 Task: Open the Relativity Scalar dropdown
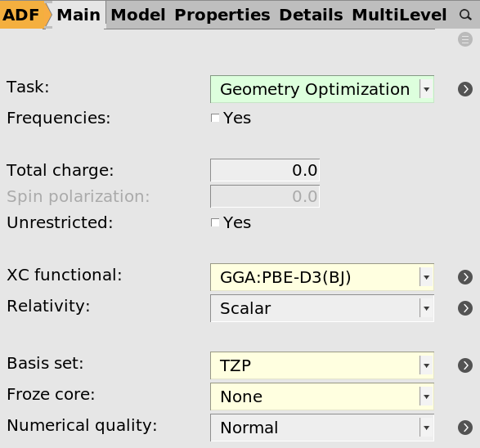tap(322, 308)
